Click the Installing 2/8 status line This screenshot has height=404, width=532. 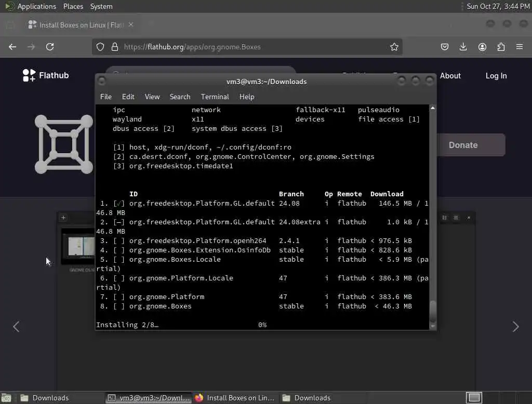(x=127, y=325)
